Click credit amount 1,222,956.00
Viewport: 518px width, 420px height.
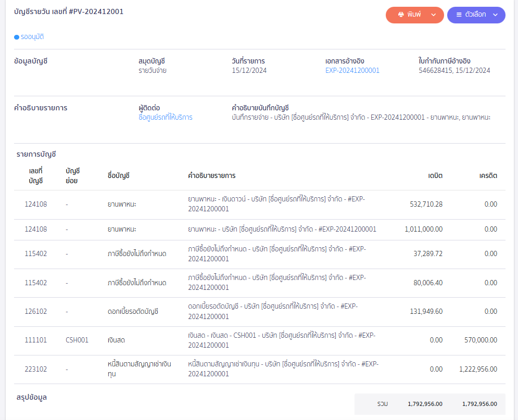pyautogui.click(x=478, y=369)
